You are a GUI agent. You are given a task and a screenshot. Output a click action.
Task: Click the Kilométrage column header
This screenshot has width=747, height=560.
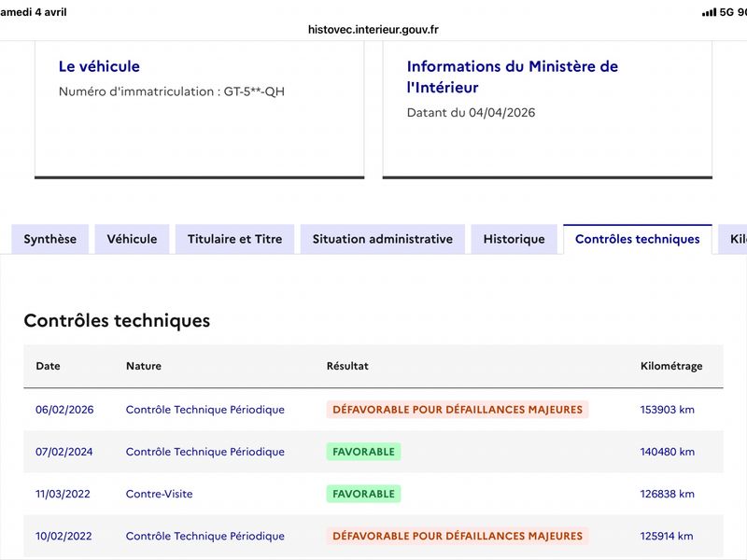pyautogui.click(x=671, y=366)
